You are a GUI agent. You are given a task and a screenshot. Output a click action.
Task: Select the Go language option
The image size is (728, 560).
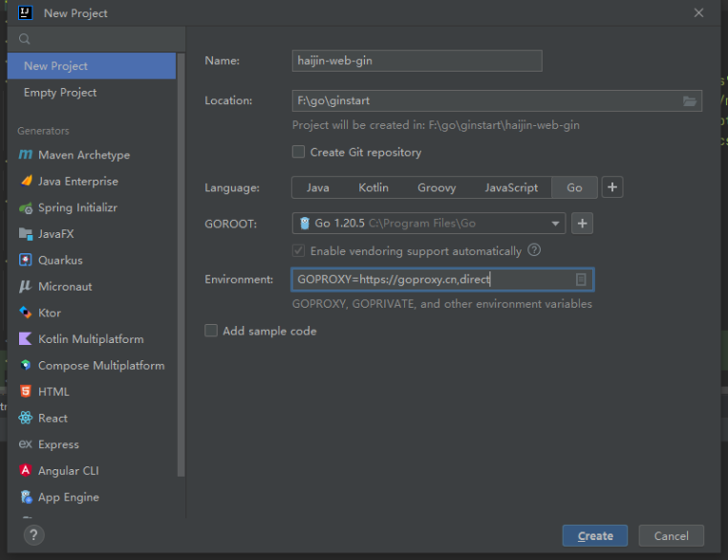coord(574,187)
